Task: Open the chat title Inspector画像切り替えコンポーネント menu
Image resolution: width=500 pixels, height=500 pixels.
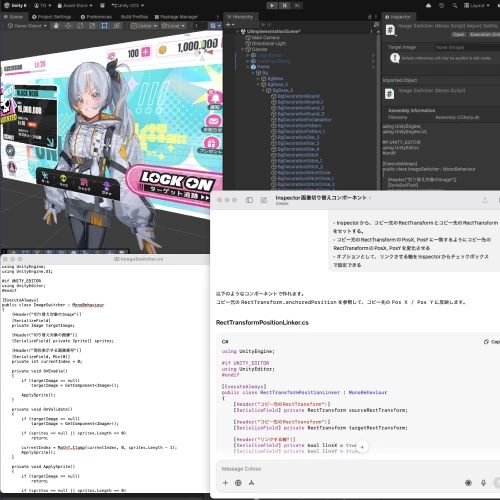Action: pos(323,198)
